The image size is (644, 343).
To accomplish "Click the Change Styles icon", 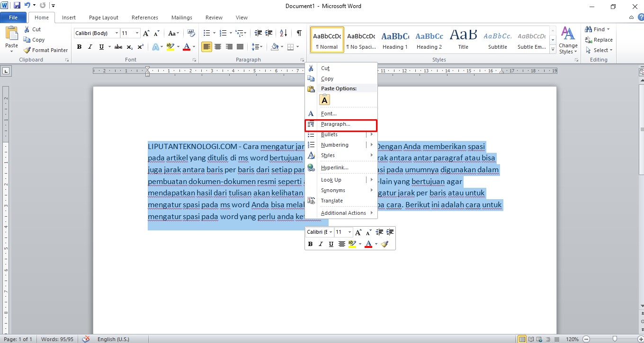I will (568, 33).
